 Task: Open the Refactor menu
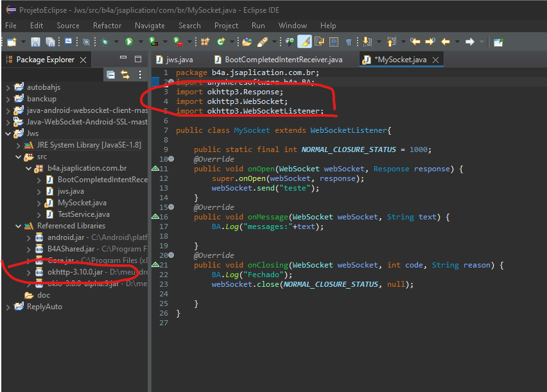107,26
